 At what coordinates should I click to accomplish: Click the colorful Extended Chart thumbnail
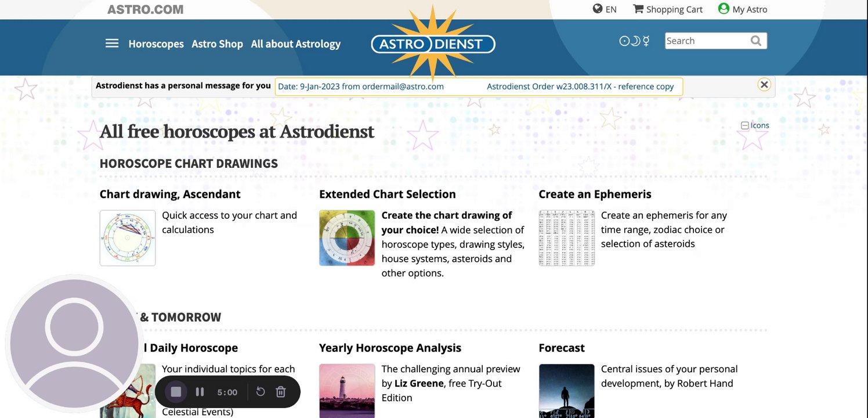[347, 238]
